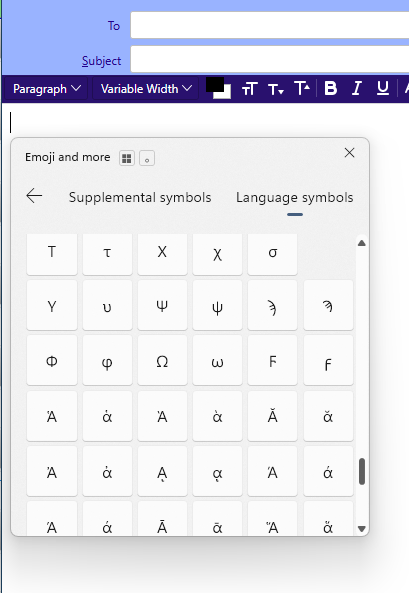Click the smaller font size icon
Image resolution: width=409 pixels, height=593 pixels.
275,89
